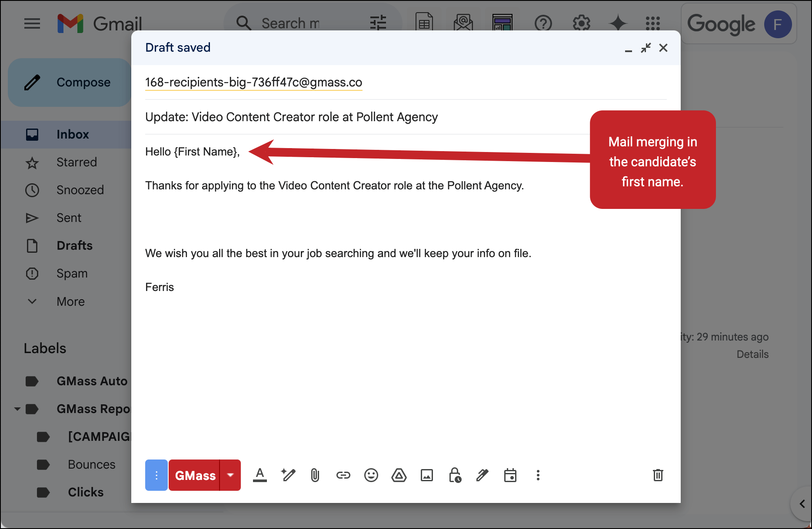Insert a photo icon
Viewport: 812px width, 529px height.
(x=427, y=475)
